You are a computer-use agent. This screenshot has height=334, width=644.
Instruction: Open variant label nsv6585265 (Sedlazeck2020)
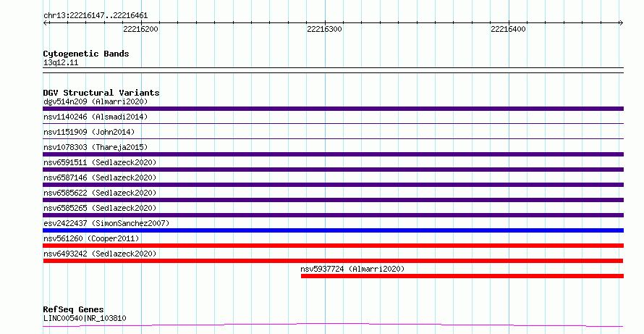[x=100, y=208]
